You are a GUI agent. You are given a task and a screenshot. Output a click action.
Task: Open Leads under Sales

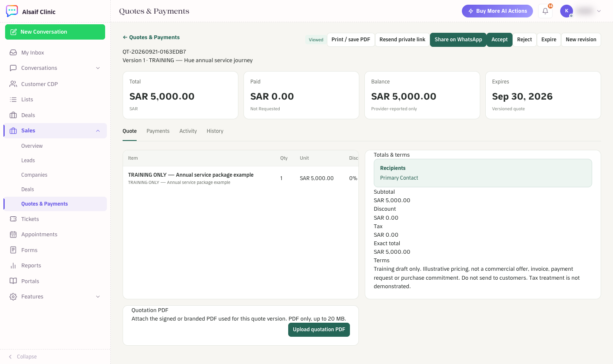tap(28, 161)
